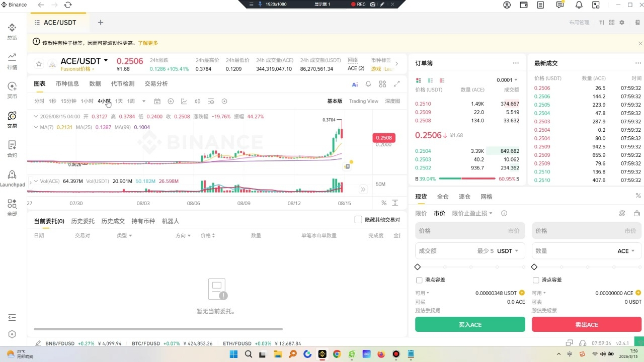This screenshot has width=644, height=362.
Task: Collapse the MA indicator legend row
Action: pyautogui.click(x=36, y=127)
